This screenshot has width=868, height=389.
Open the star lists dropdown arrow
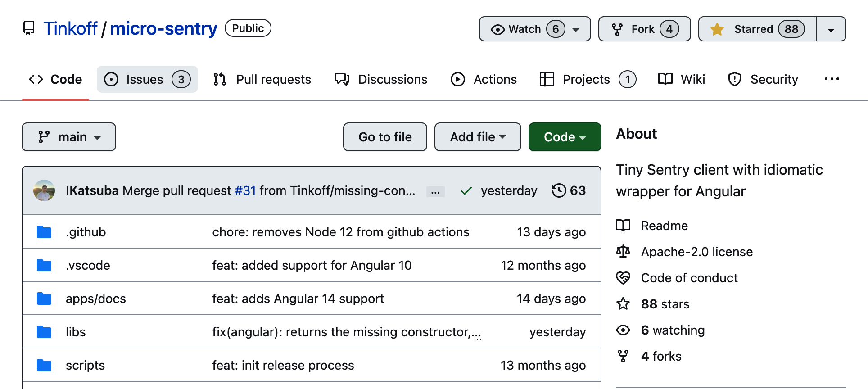pos(831,29)
